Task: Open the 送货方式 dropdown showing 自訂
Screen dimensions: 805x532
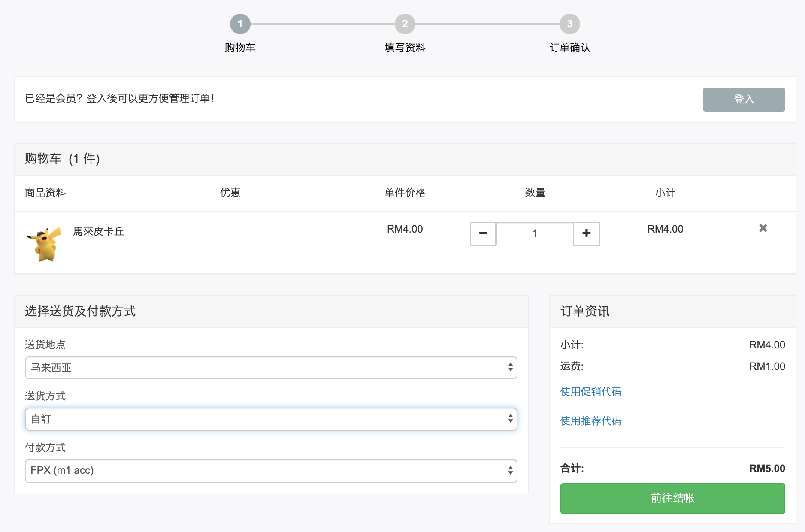Action: [x=271, y=419]
